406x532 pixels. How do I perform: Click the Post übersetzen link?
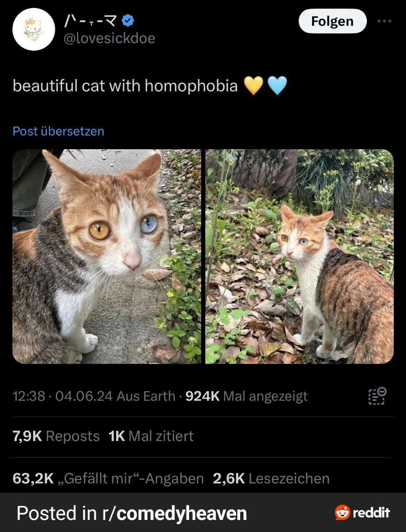(x=59, y=131)
